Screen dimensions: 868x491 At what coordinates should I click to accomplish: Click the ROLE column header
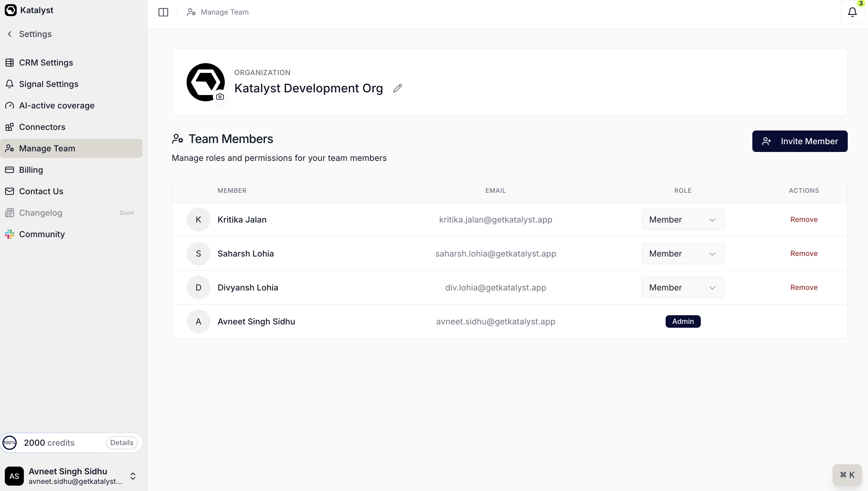tap(683, 191)
